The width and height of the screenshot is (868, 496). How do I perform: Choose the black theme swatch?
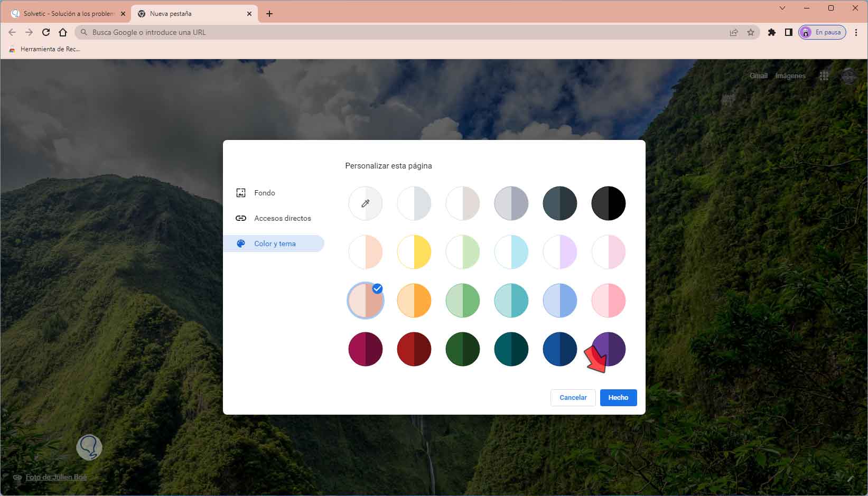coord(609,203)
